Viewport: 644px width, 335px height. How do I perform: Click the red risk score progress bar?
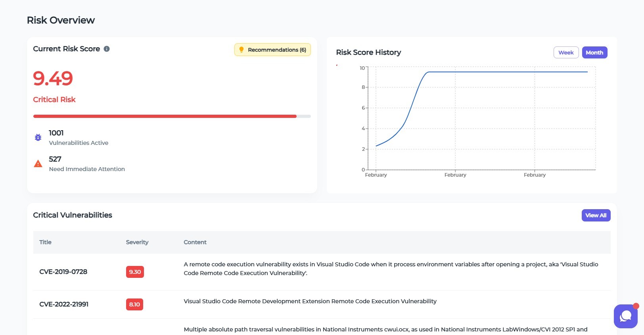click(x=165, y=116)
